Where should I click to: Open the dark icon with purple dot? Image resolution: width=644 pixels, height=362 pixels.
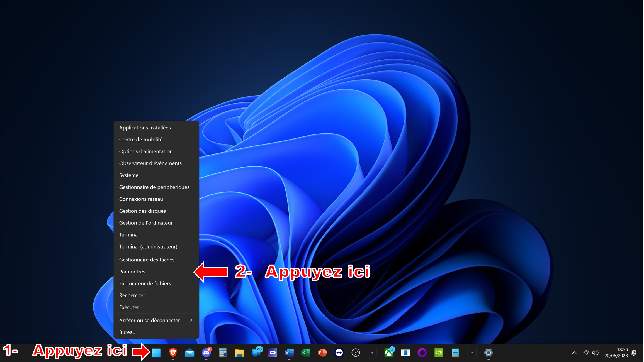tap(373, 353)
